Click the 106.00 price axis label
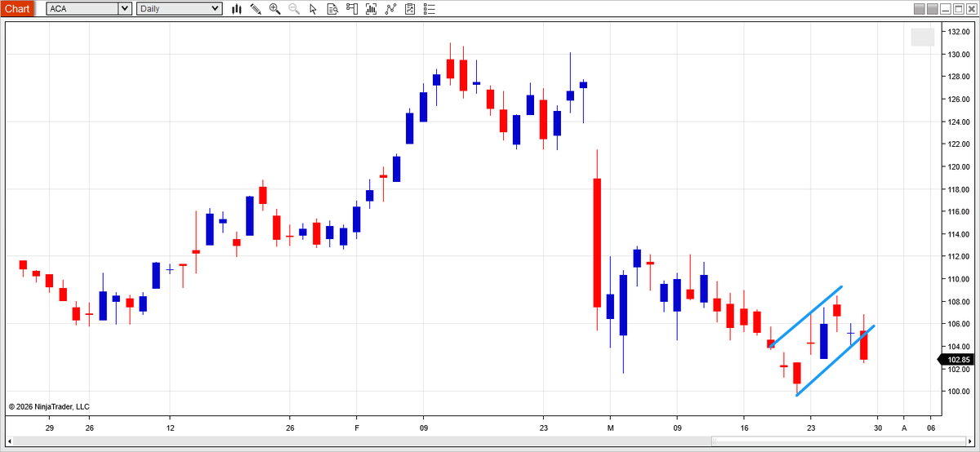This screenshot has width=980, height=452. (960, 324)
